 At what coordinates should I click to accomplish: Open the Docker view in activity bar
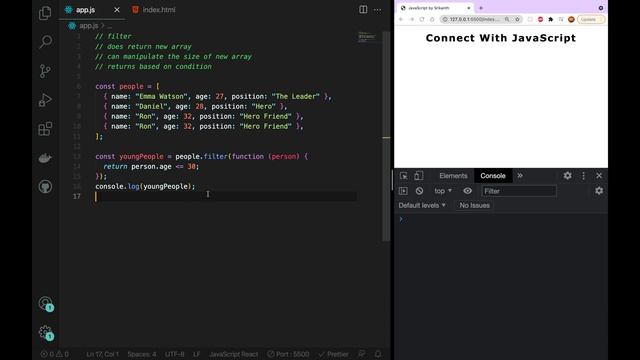click(45, 158)
